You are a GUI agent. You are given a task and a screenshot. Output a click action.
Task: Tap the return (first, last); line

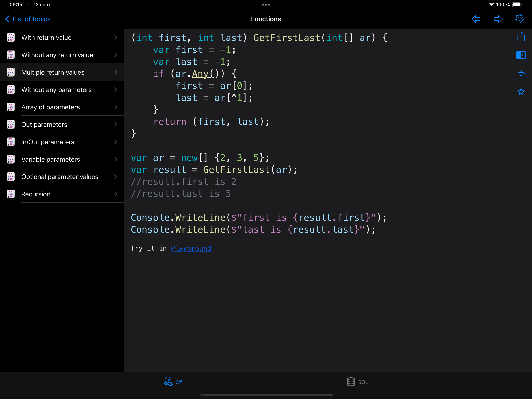click(211, 122)
